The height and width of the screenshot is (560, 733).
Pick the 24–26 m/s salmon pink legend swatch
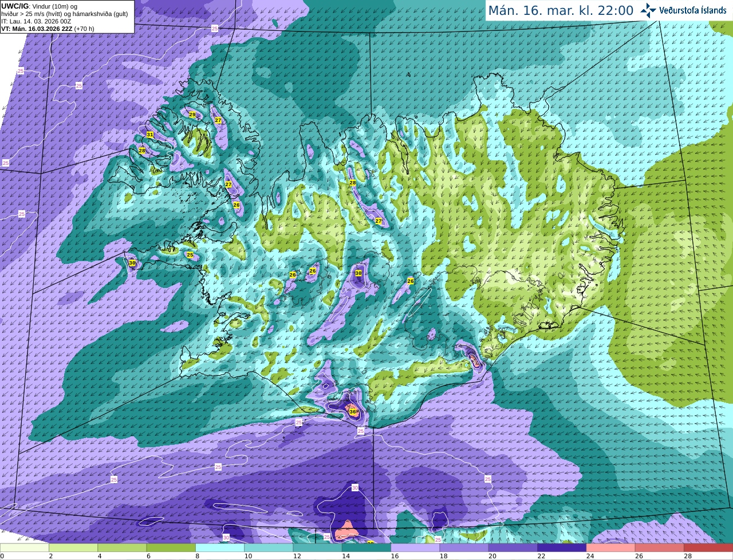tap(611, 547)
